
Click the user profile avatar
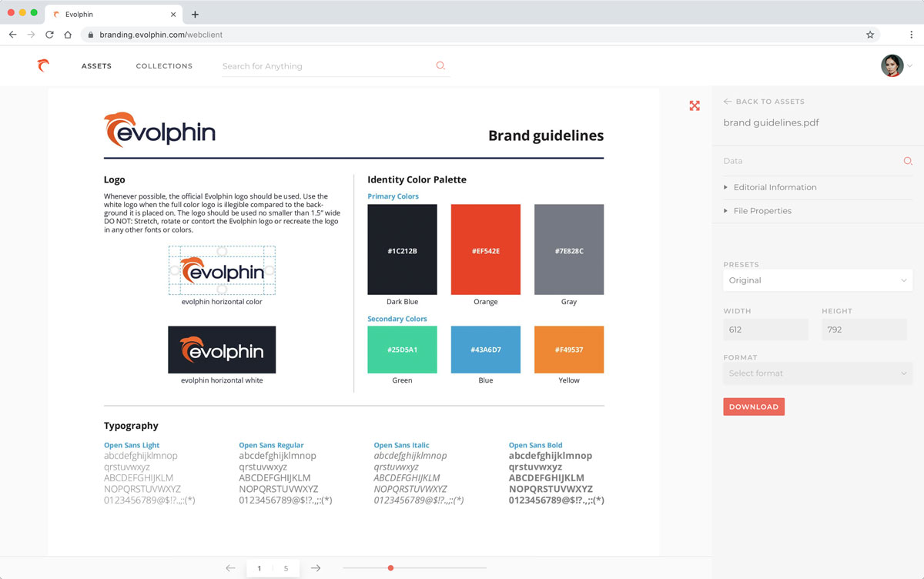[x=892, y=65]
